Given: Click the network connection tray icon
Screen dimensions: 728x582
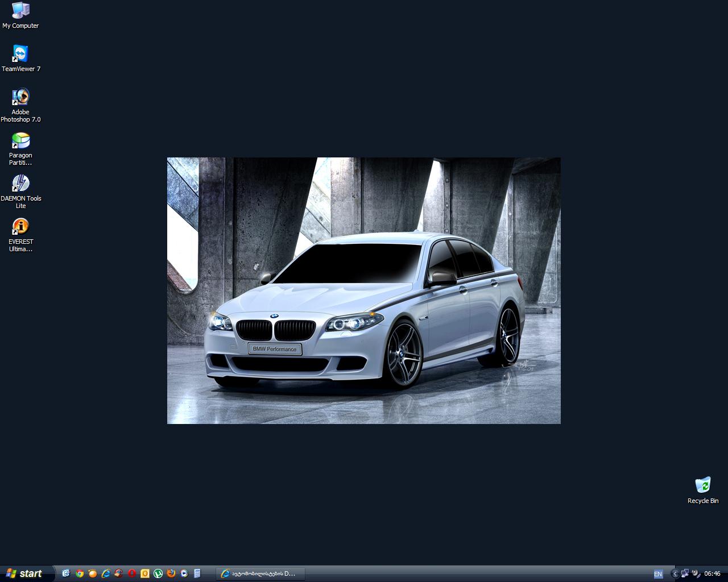Looking at the screenshot, I should point(685,573).
